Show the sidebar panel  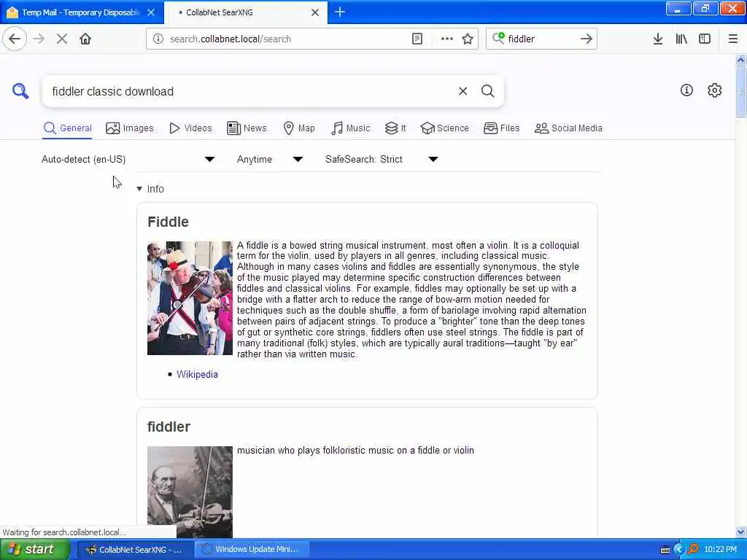point(705,39)
